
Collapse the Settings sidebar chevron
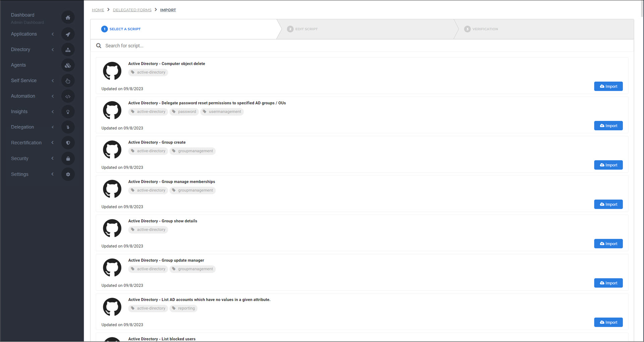(x=53, y=174)
